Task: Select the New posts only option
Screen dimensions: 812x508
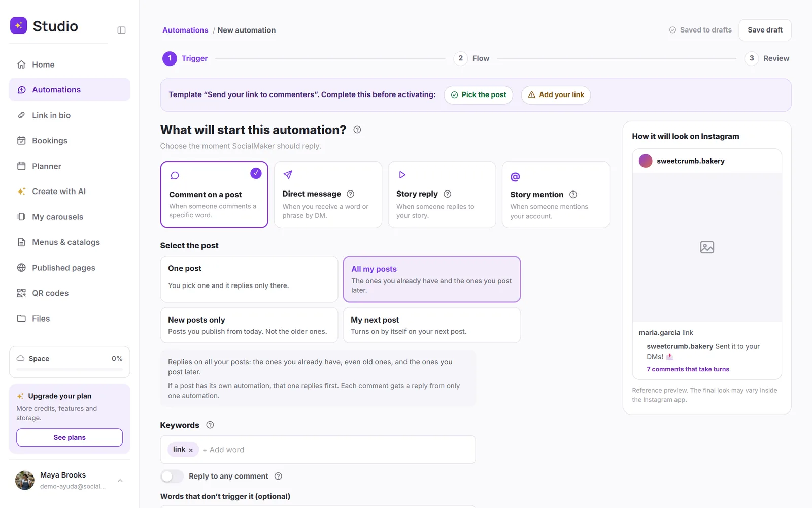Action: (x=249, y=325)
